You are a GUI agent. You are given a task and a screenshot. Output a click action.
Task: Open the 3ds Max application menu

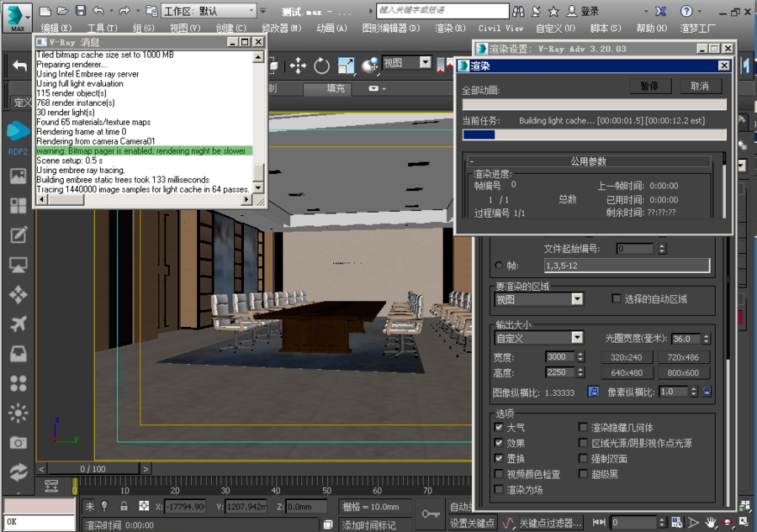click(x=18, y=17)
